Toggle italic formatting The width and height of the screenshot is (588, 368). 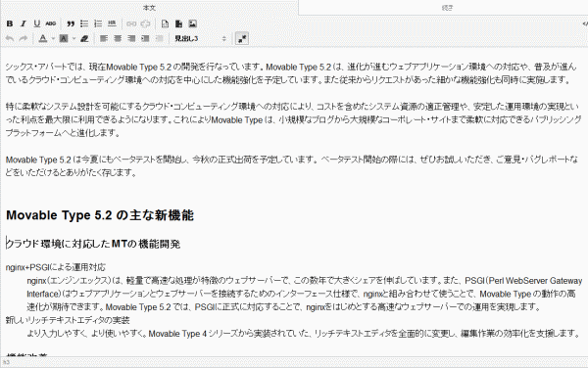(x=24, y=23)
